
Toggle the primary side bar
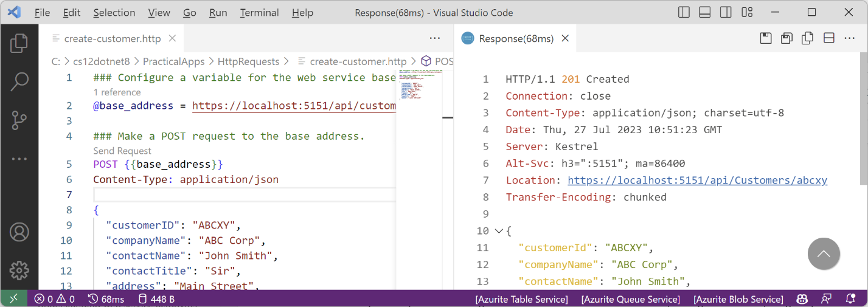point(684,12)
